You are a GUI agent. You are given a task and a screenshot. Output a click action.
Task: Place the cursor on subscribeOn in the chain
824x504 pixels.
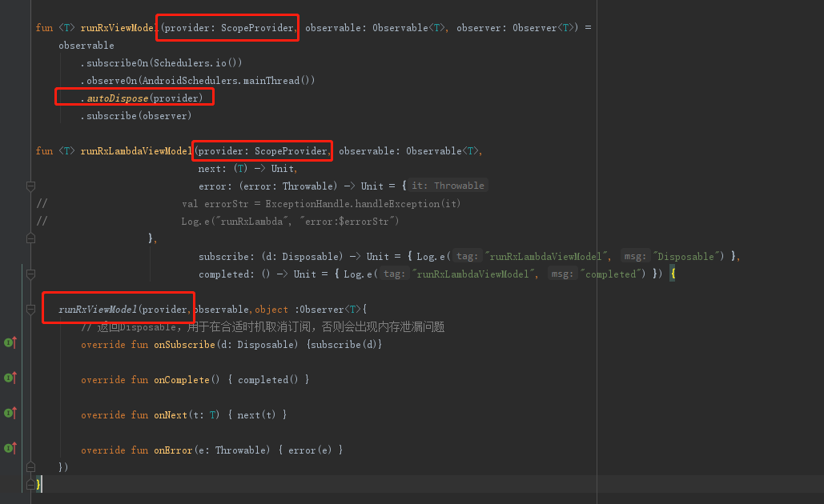(x=117, y=63)
